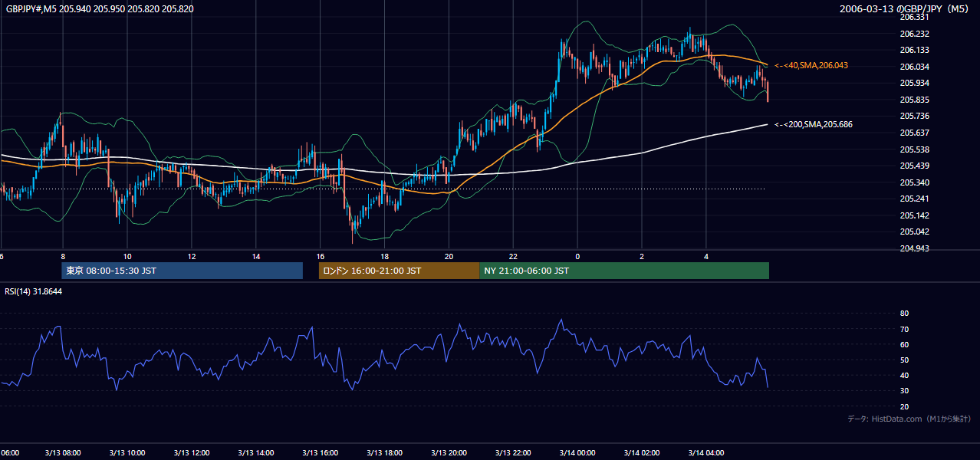Click the bottom date label 3/14 00:00
The width and height of the screenshot is (980, 460).
tap(578, 452)
